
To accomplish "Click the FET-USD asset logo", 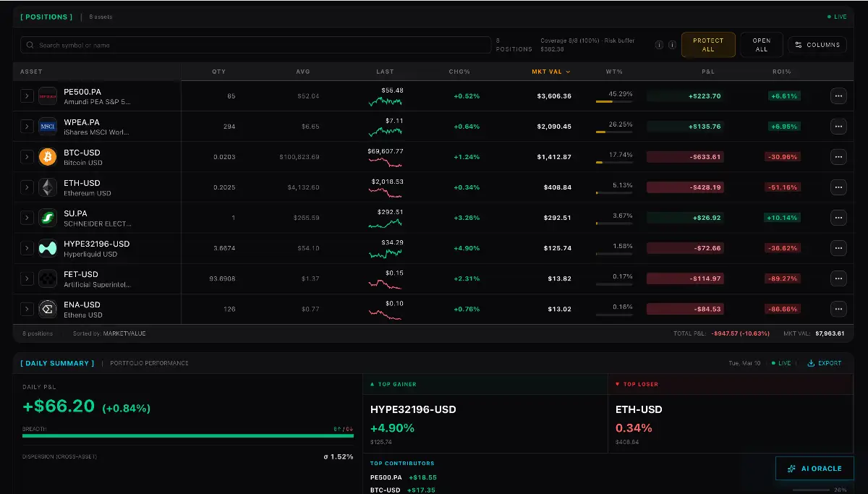I will point(48,278).
